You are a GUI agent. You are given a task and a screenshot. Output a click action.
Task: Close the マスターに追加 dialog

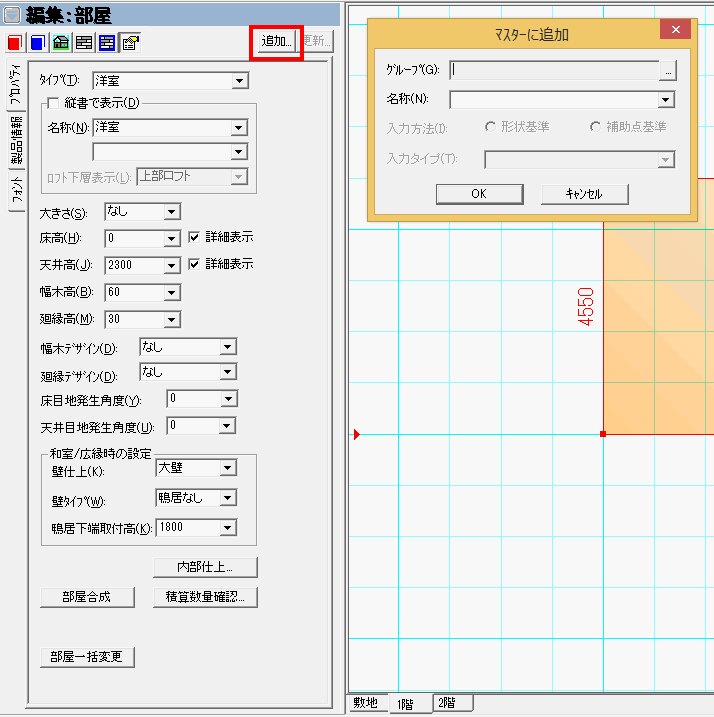[675, 30]
